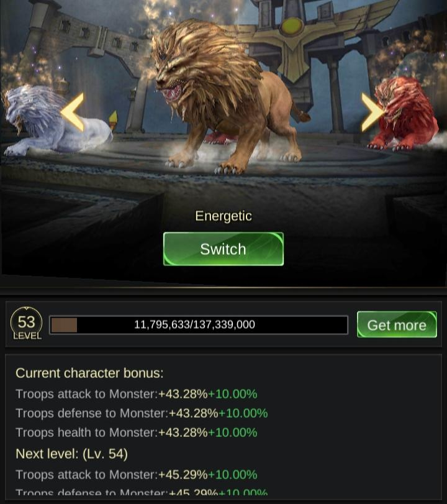Click the Troops attack +45.29% next-level line
This screenshot has width=447, height=504.
click(137, 475)
